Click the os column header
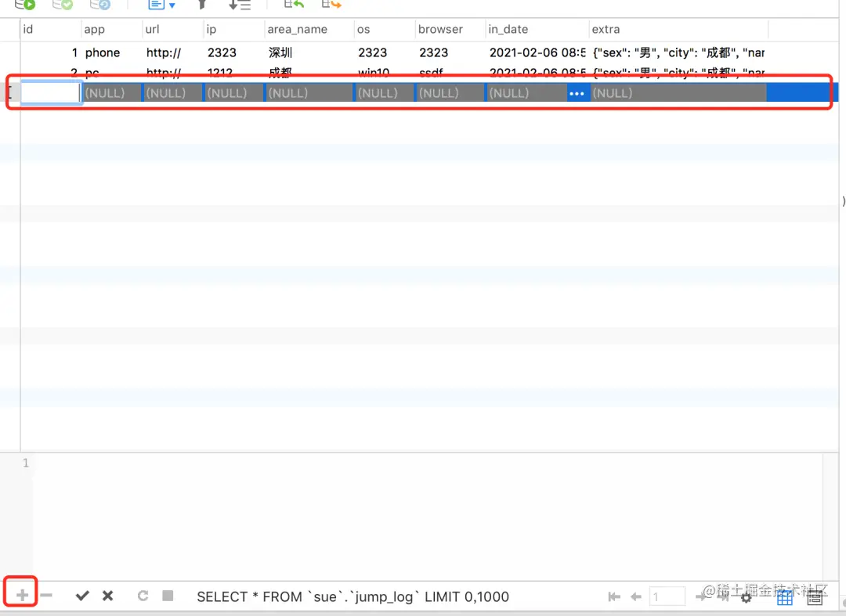Image resolution: width=846 pixels, height=616 pixels. 385,29
